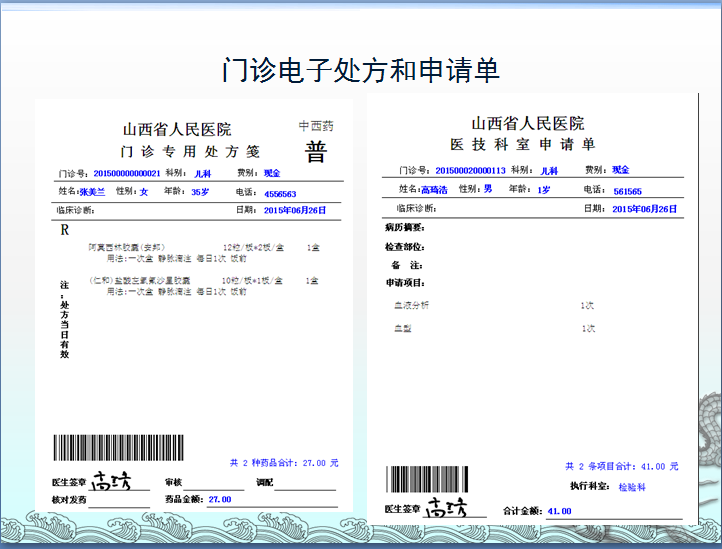Click the 血型 request item
The image size is (722, 549).
403,328
